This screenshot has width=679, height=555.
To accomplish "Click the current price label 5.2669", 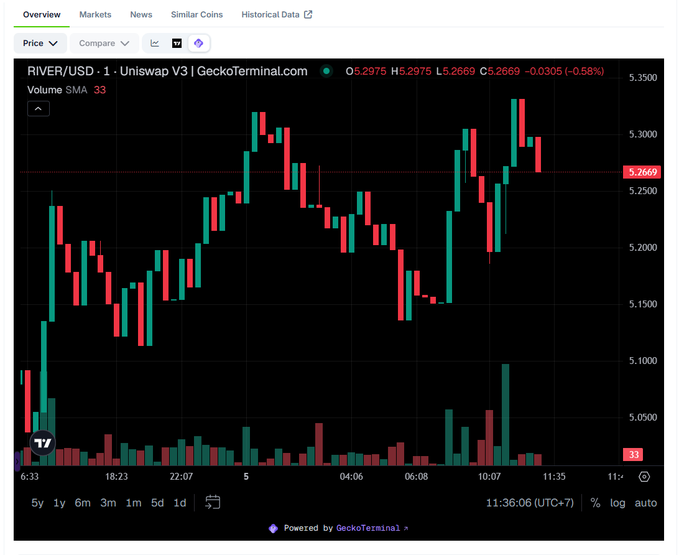I will tap(642, 172).
